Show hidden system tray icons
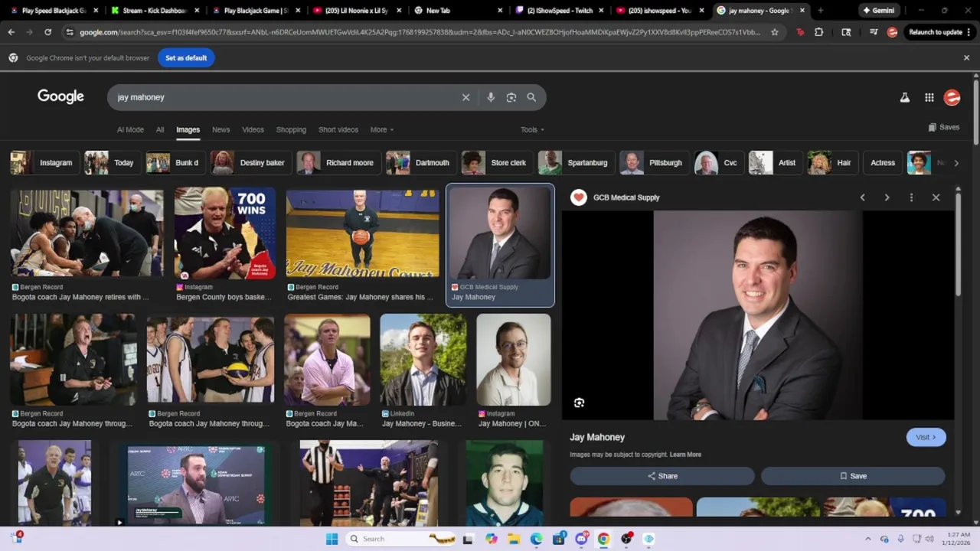The image size is (980, 551). [x=867, y=539]
